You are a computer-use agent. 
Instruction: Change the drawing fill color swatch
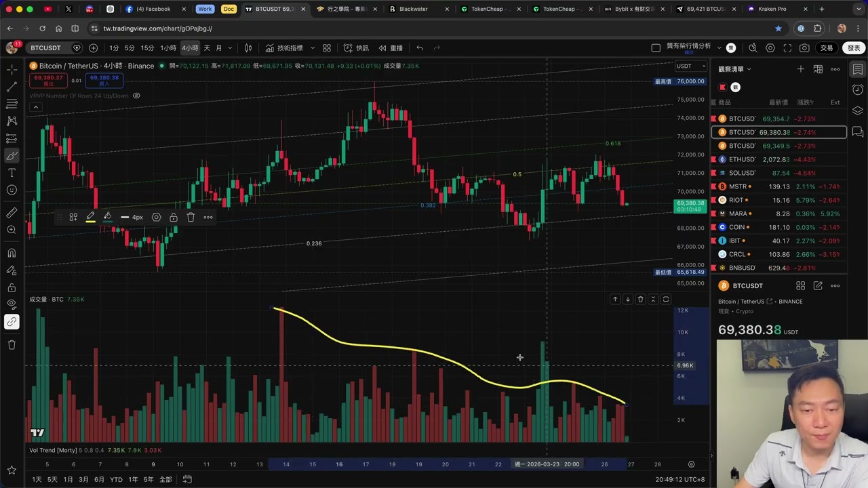pos(107,217)
